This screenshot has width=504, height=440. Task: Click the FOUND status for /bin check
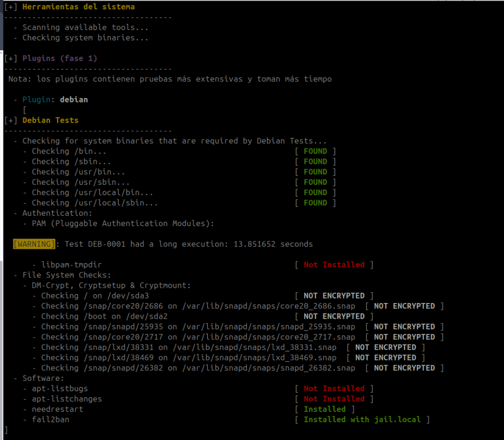pyautogui.click(x=315, y=151)
